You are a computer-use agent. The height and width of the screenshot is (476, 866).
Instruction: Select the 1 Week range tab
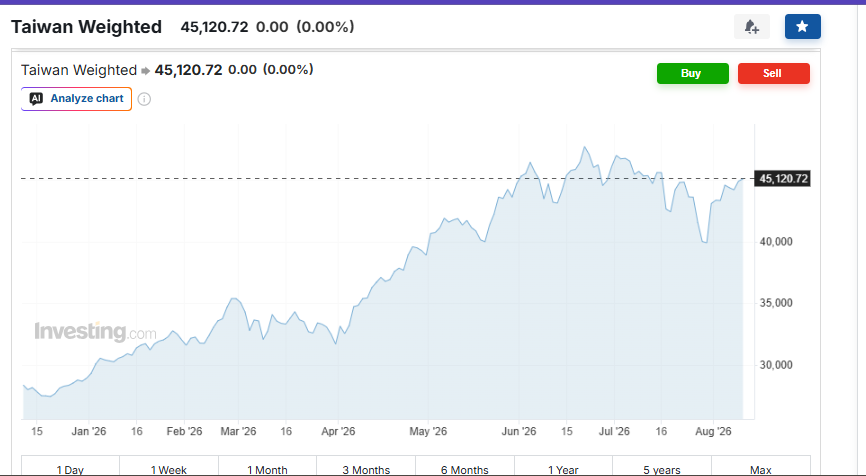click(x=169, y=466)
